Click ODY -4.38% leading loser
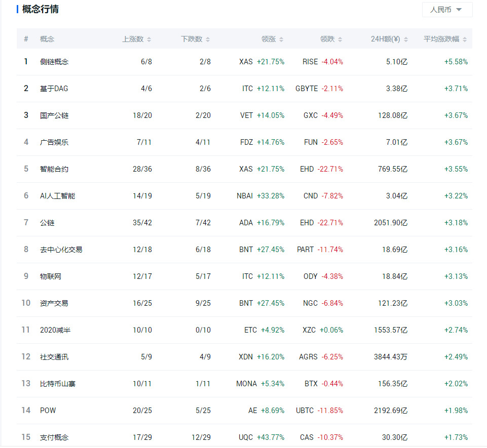The width and height of the screenshot is (487, 448). click(323, 276)
